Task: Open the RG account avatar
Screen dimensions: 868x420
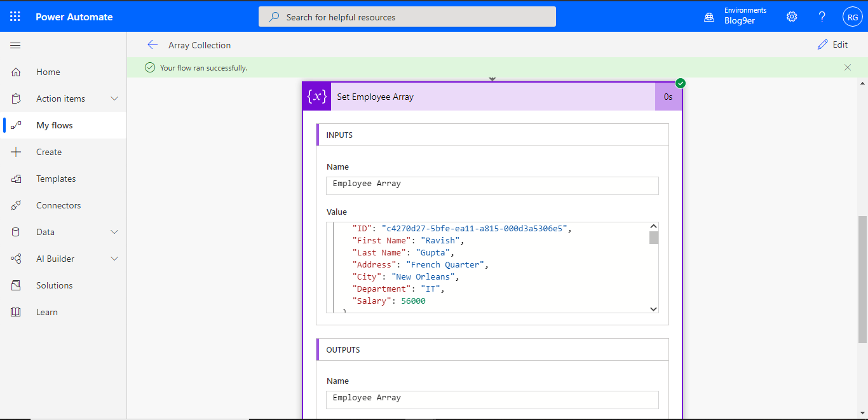Action: pyautogui.click(x=852, y=17)
